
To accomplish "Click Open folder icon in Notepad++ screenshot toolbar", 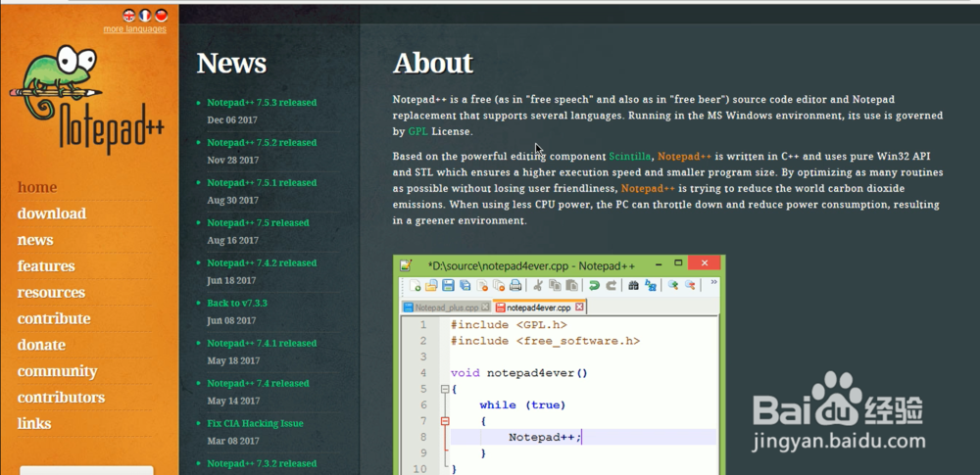I will 431,285.
